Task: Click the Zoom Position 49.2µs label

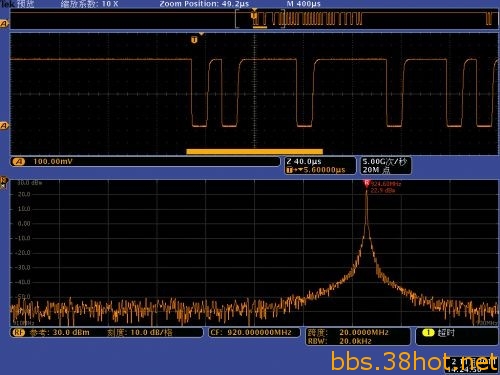Action: (204, 4)
